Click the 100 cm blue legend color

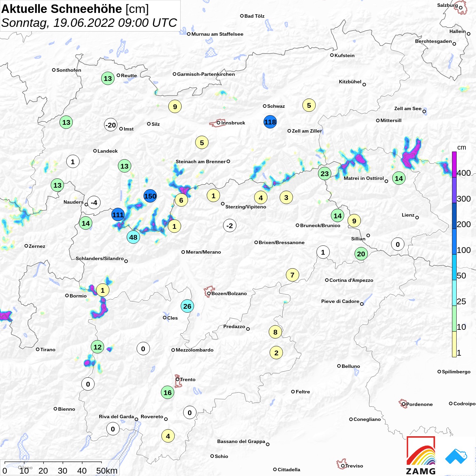(x=454, y=241)
